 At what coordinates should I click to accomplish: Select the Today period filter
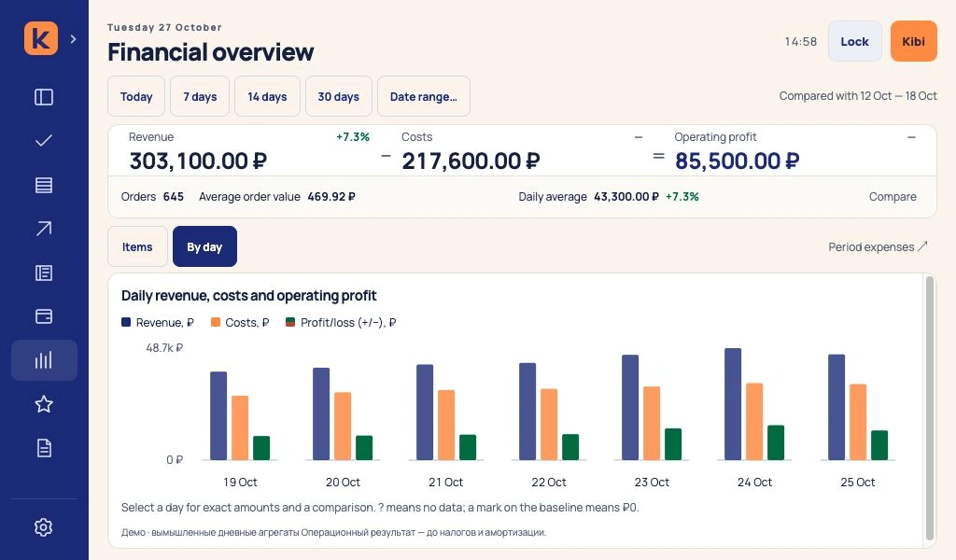[x=136, y=96]
